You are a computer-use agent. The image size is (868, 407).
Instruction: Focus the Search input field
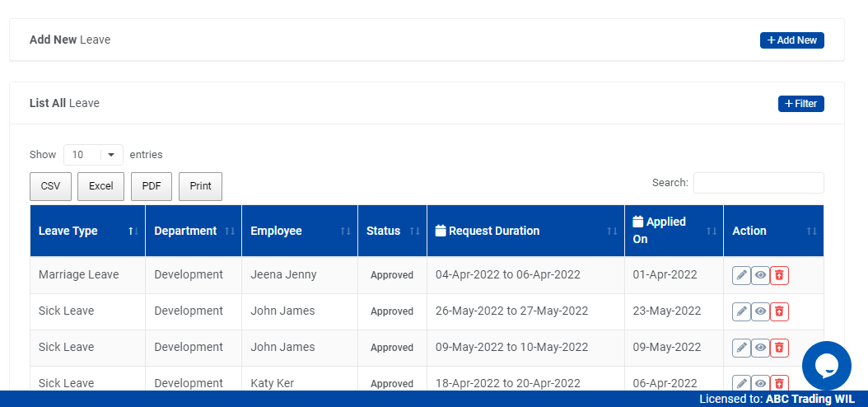[x=758, y=183]
